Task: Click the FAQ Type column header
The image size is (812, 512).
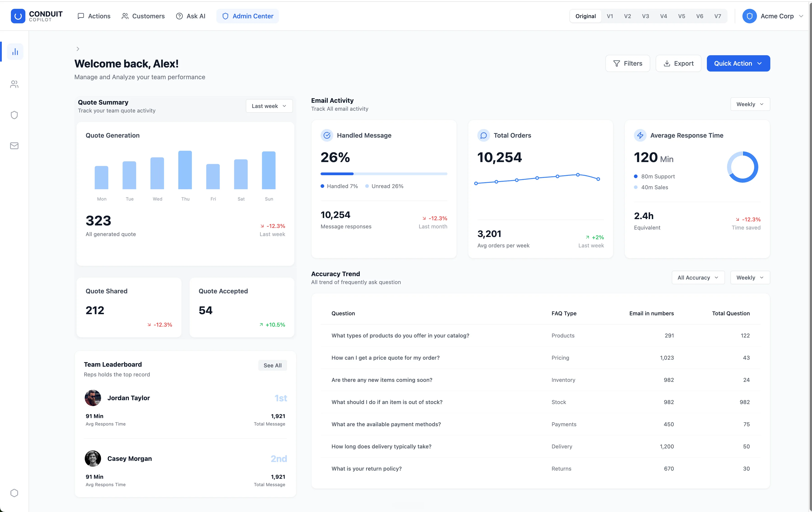Action: (564, 313)
